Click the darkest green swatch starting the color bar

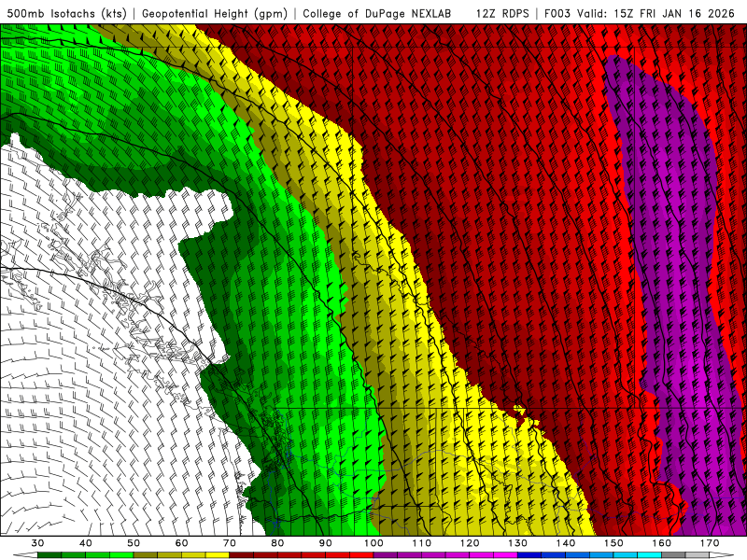49,555
